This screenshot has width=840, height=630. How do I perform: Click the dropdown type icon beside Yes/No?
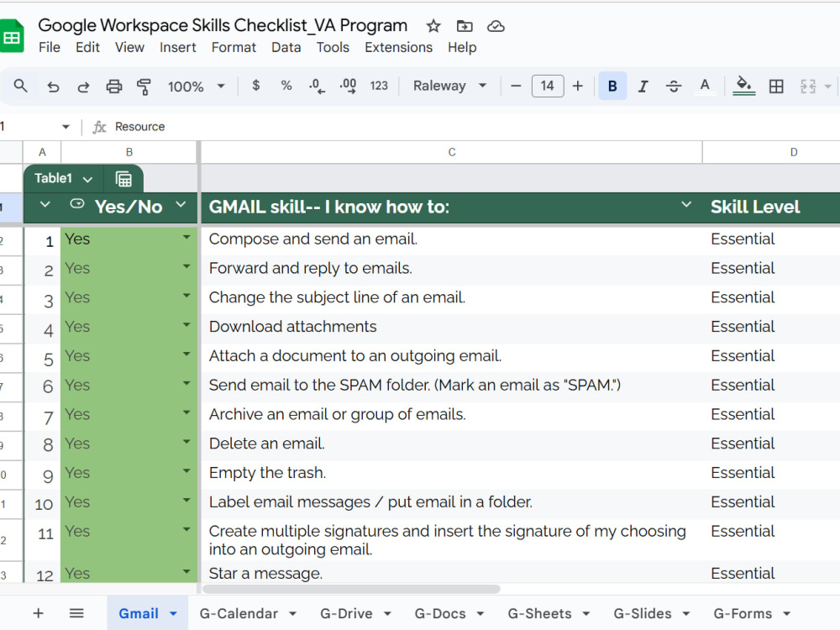tap(77, 203)
